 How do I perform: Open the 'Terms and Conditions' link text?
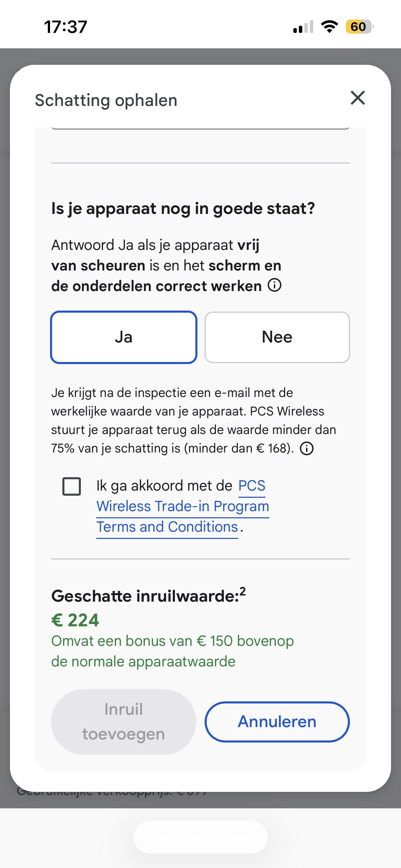pos(167,527)
